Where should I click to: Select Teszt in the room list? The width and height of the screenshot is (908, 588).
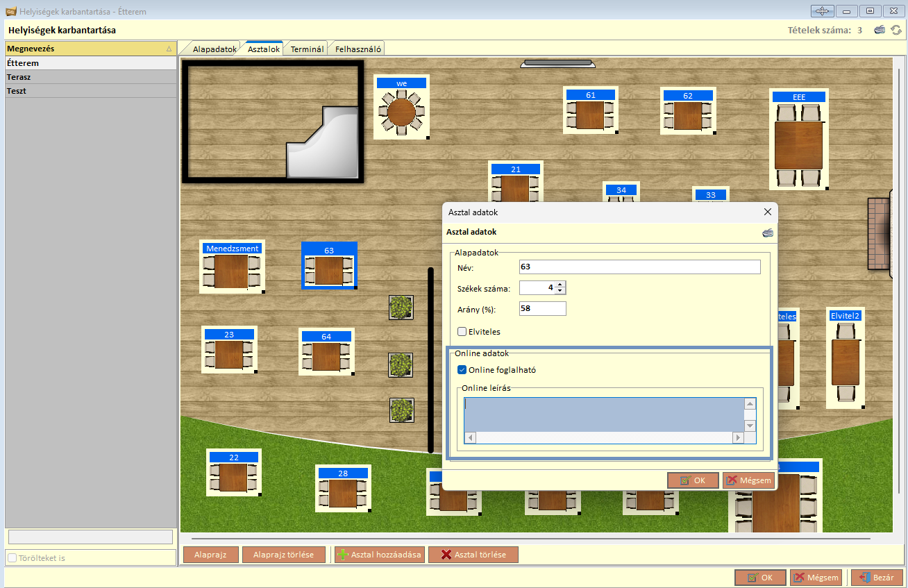[x=90, y=91]
